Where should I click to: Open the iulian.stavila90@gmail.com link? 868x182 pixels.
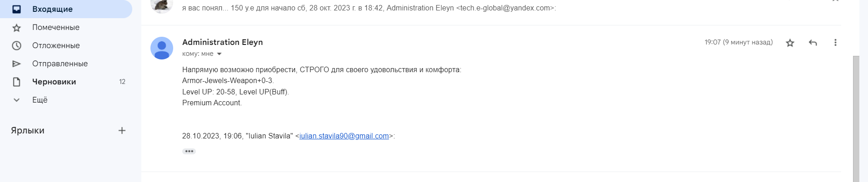(344, 136)
